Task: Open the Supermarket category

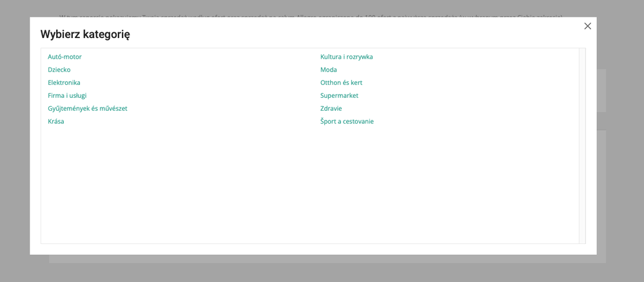Action: 339,95
